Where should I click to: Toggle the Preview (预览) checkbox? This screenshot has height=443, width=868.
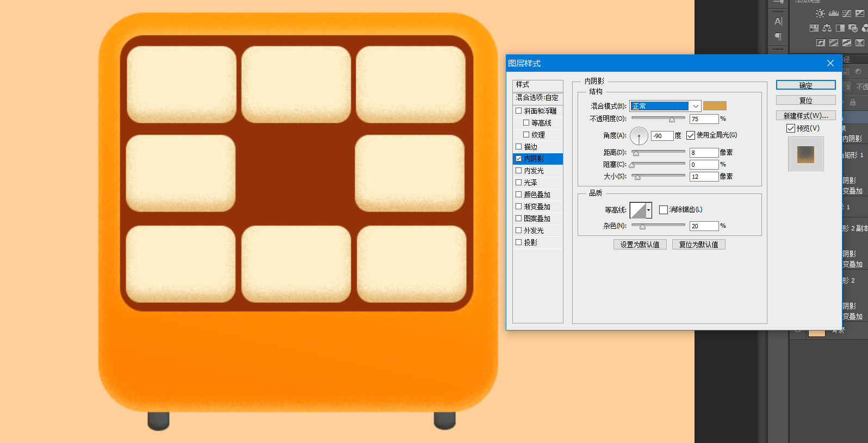click(791, 128)
